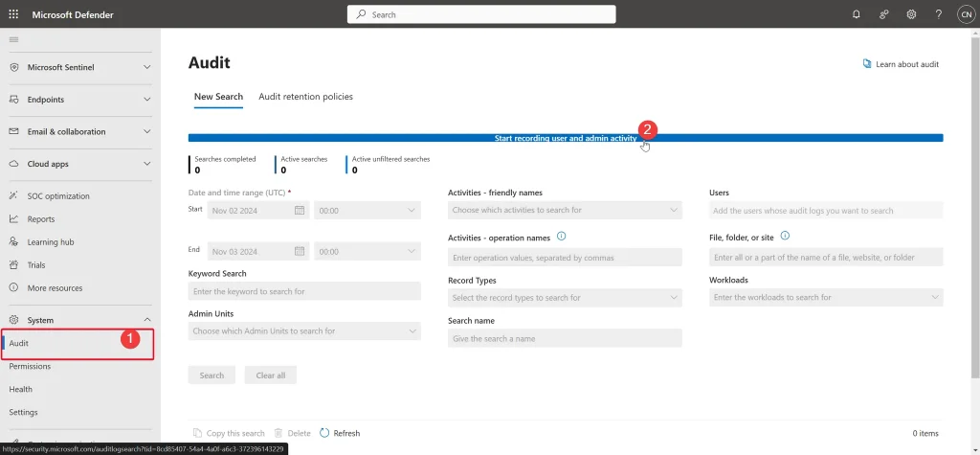Click the Search button below the form
Image resolution: width=980 pixels, height=455 pixels.
pos(212,375)
